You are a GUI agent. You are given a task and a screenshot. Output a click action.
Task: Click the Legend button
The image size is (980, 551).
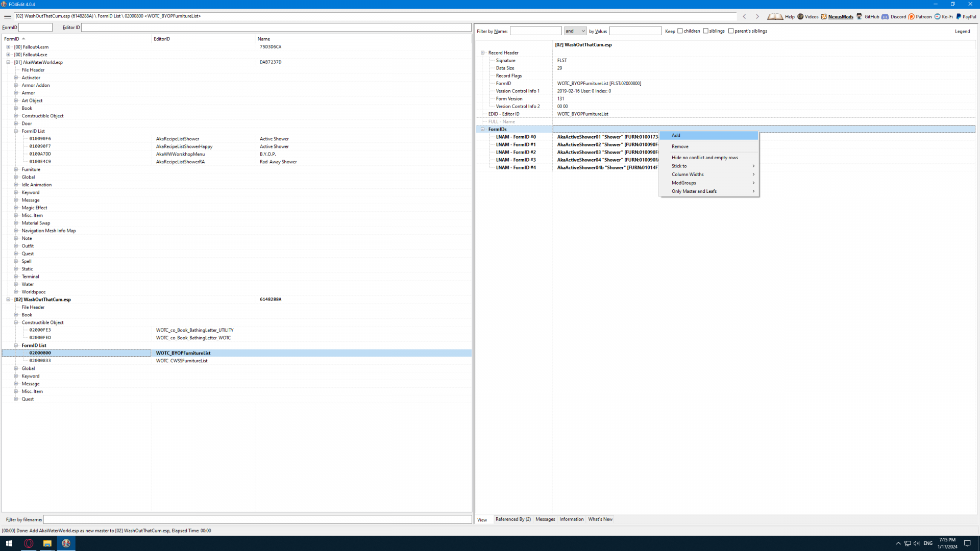[962, 31]
